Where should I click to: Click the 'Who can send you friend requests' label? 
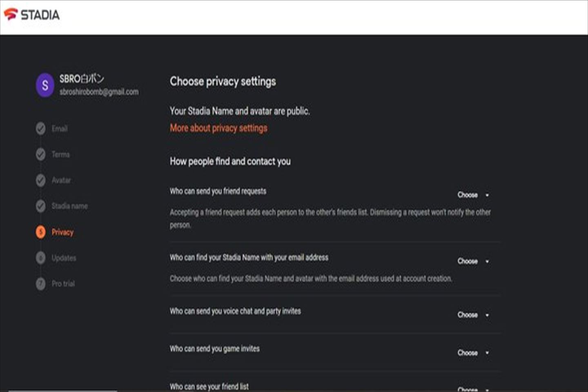click(218, 191)
